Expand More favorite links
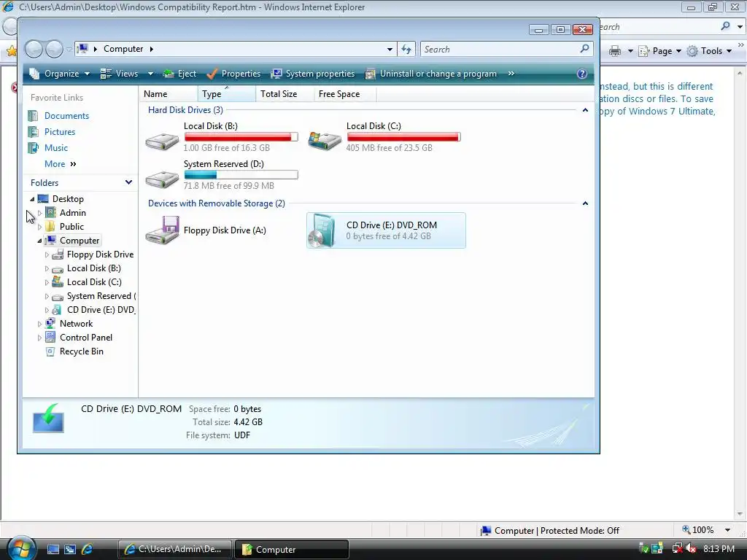 point(60,164)
